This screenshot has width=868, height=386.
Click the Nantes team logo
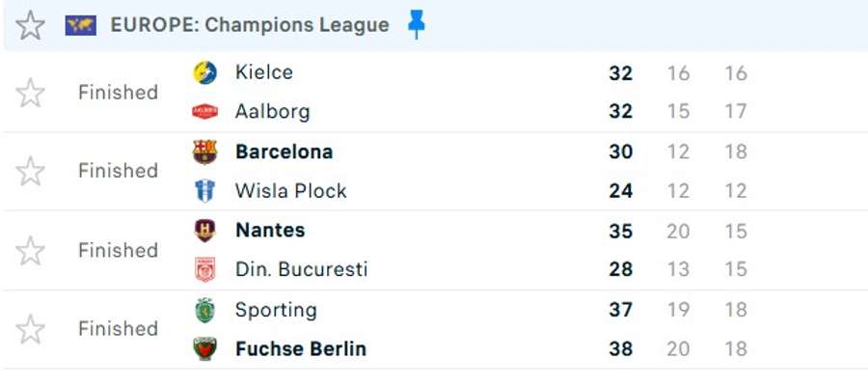(204, 231)
